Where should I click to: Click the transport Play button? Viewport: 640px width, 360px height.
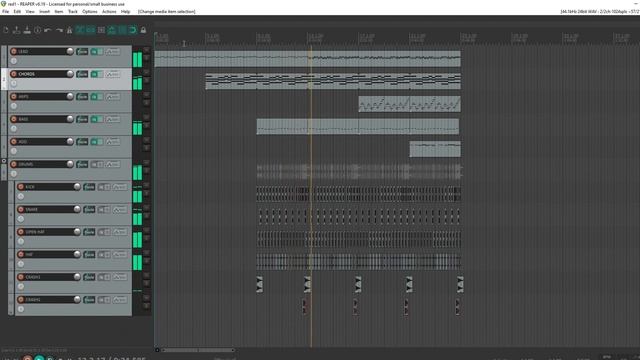[39, 358]
